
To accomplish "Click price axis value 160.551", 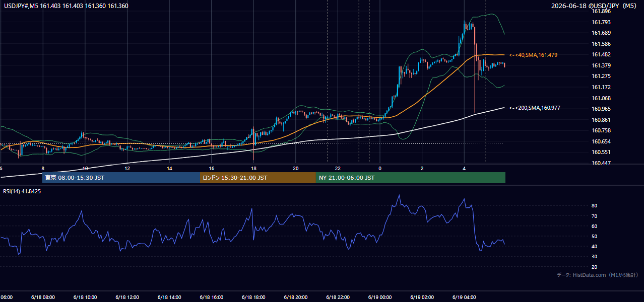I will 601,152.
